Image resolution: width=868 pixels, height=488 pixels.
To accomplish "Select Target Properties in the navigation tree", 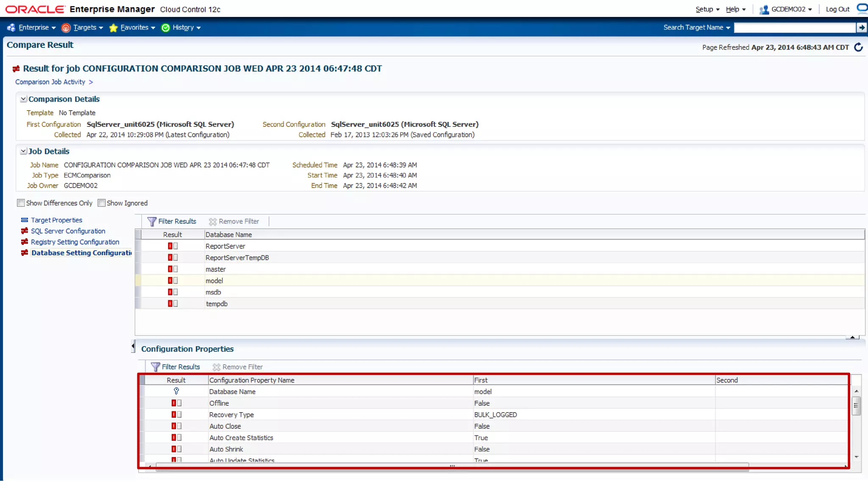I will coord(56,220).
